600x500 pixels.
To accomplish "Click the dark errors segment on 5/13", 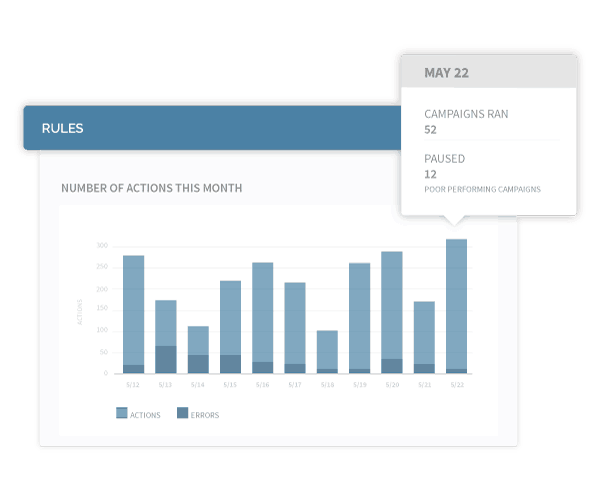I will (166, 360).
